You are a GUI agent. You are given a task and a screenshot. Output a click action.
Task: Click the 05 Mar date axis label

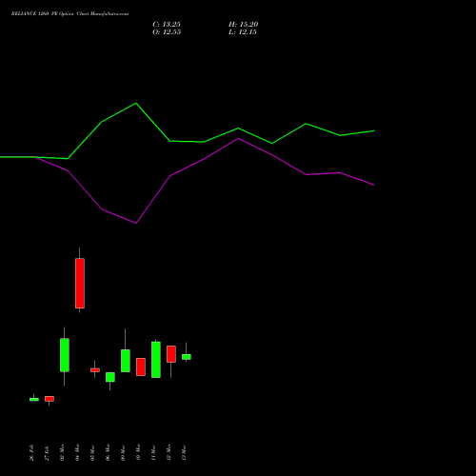coord(92,453)
